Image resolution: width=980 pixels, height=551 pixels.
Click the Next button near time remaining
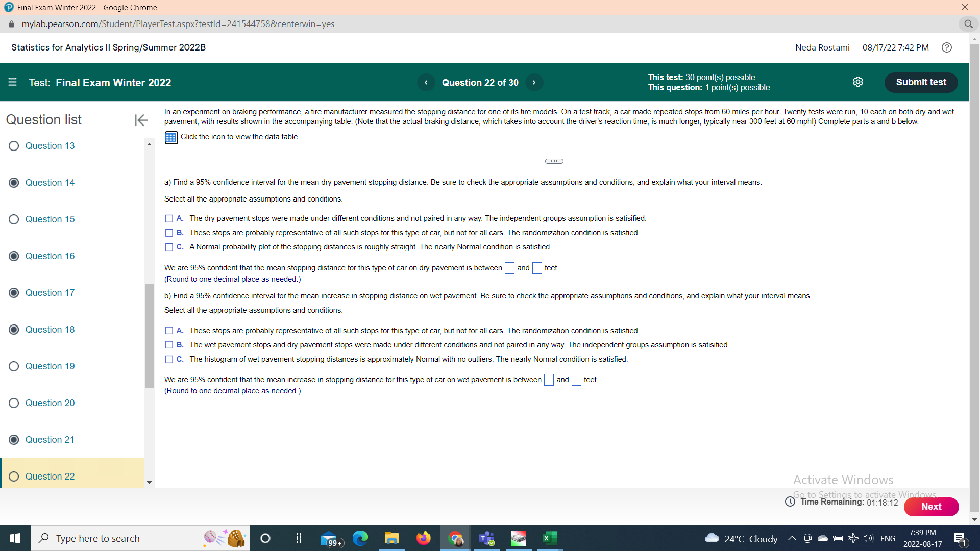931,507
